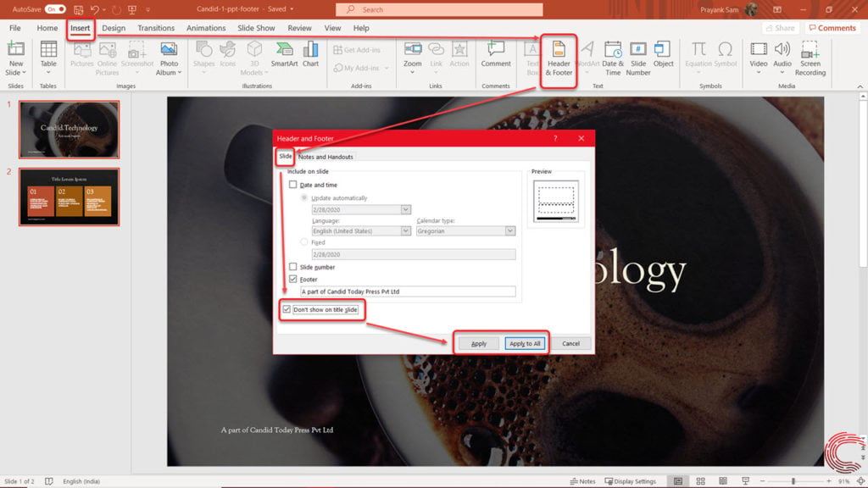Switch to Notes and Handouts tab
This screenshot has height=488, width=868.
(325, 157)
